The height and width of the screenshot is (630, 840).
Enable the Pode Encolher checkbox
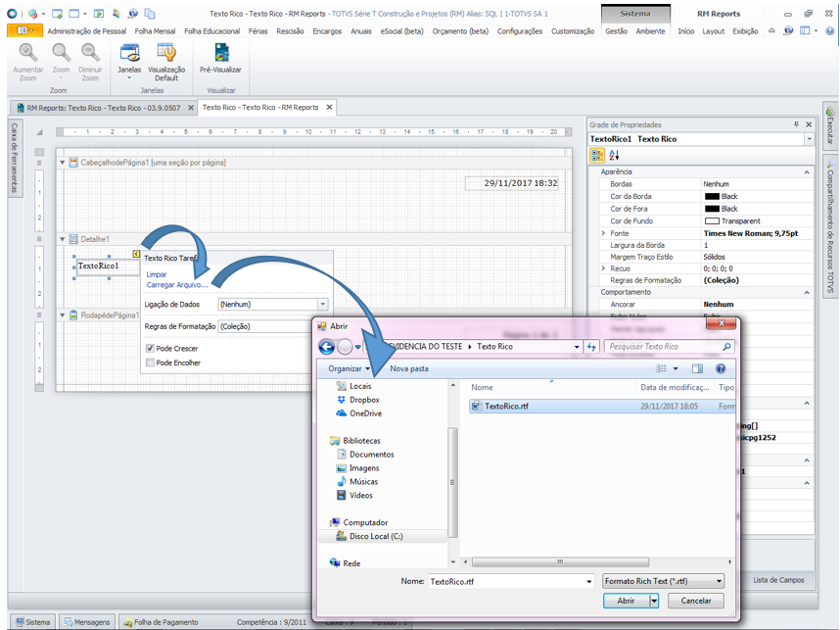click(151, 363)
